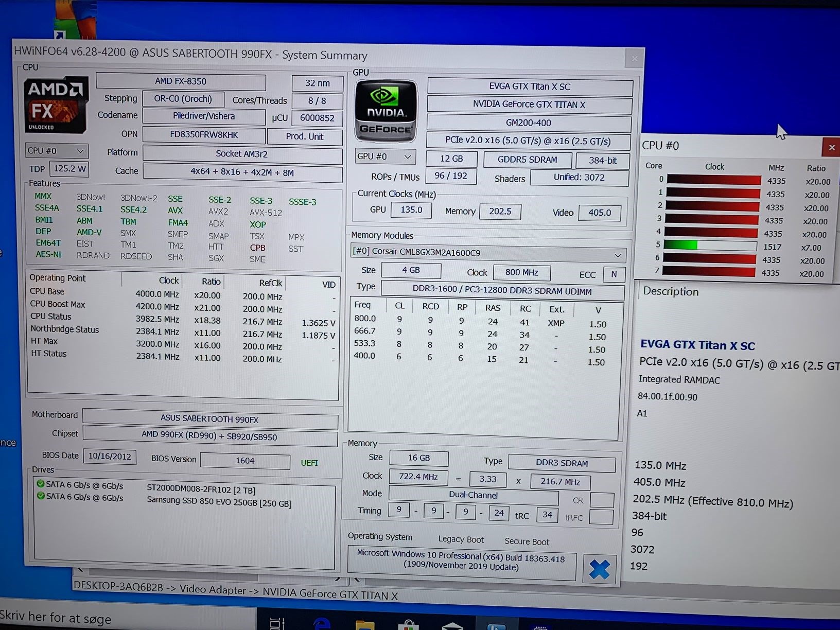Click the UEFI indicator
Screen dimensions: 840x630
(309, 463)
